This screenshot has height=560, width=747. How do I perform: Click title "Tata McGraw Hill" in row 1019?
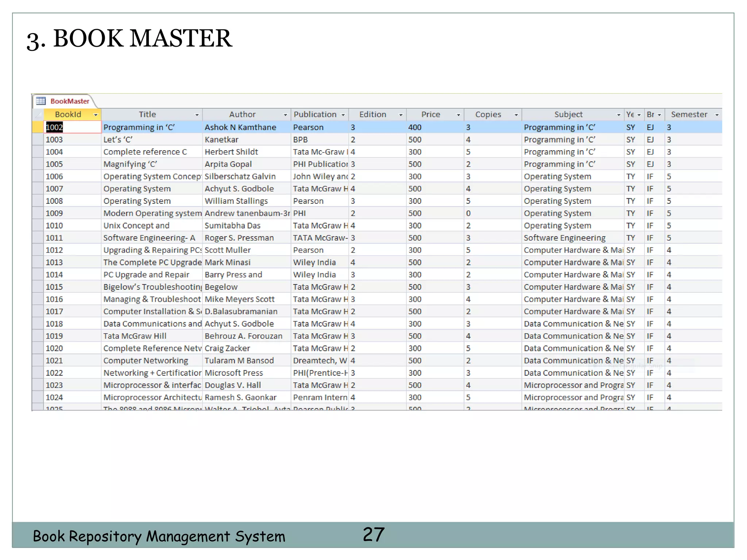pos(135,336)
